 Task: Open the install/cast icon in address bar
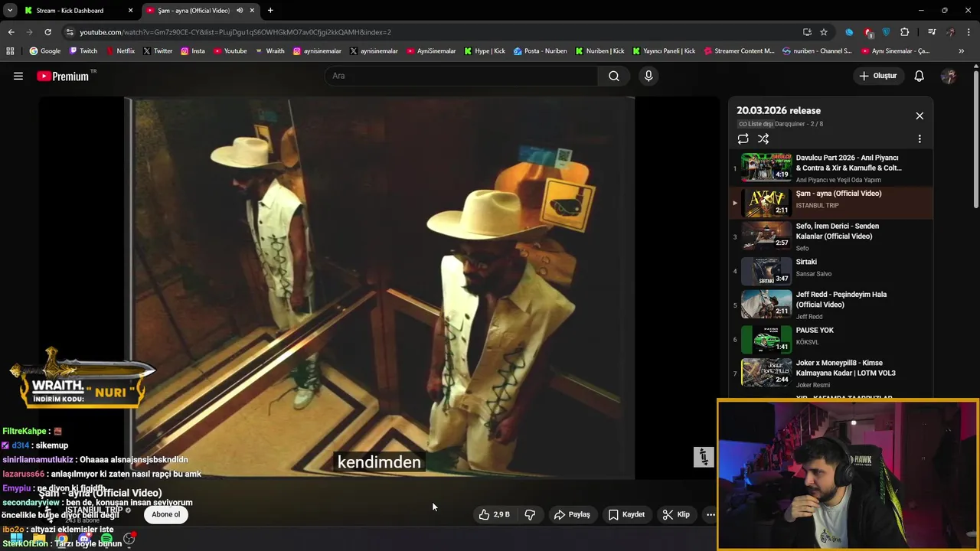click(807, 32)
